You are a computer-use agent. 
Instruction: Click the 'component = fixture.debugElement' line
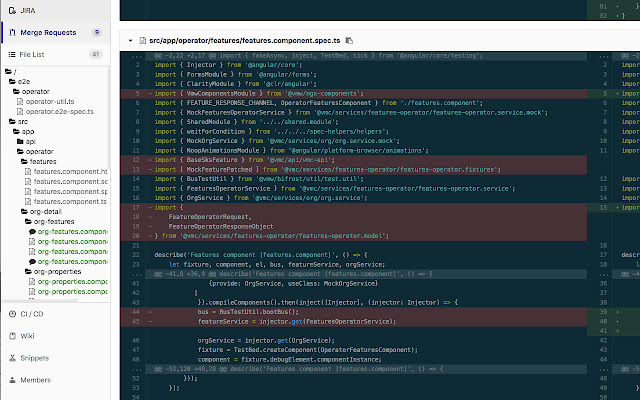tap(289, 360)
